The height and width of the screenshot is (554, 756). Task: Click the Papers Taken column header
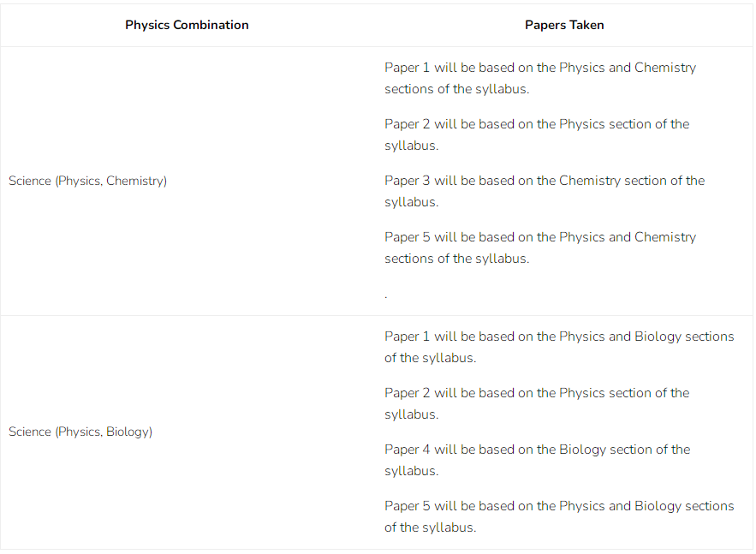[564, 25]
